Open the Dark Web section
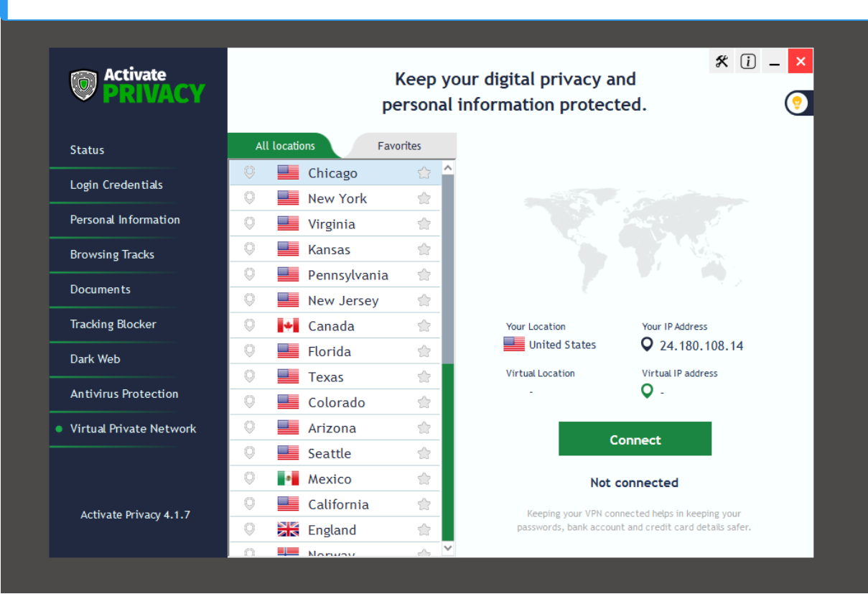 pyautogui.click(x=95, y=359)
